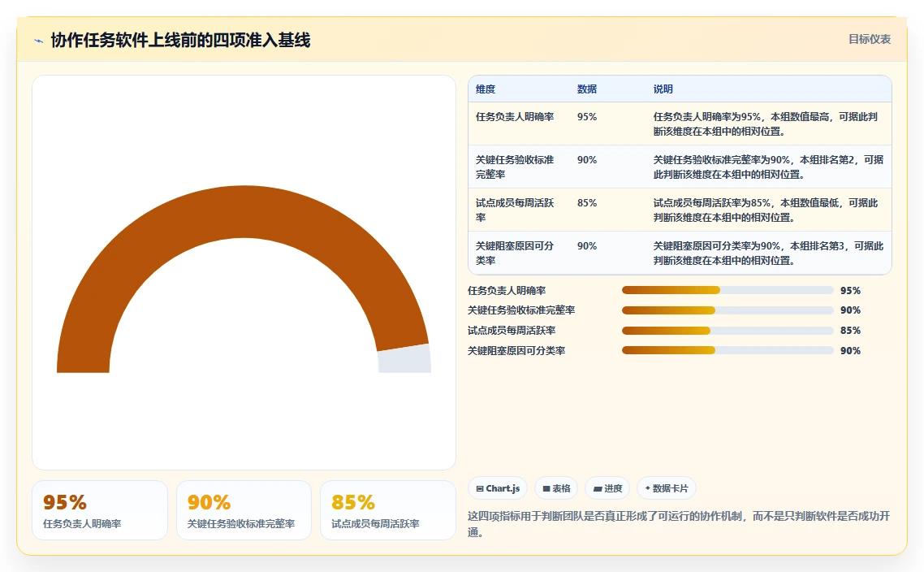
Task: Click table cell 关键任务验收标准完整率
Action: click(x=515, y=167)
